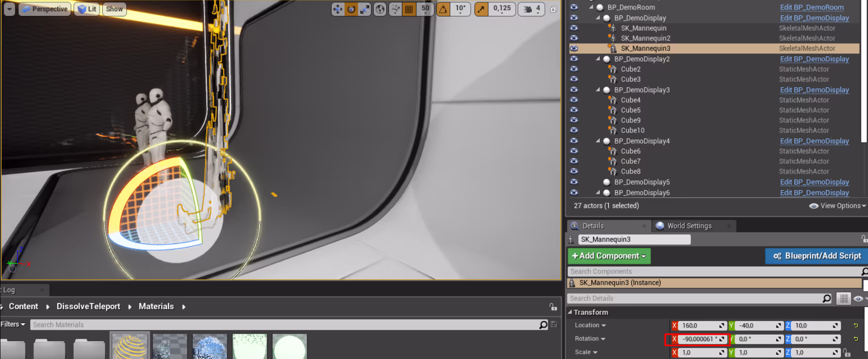Open property matrix grid icon
The height and width of the screenshot is (359, 868).
[844, 298]
